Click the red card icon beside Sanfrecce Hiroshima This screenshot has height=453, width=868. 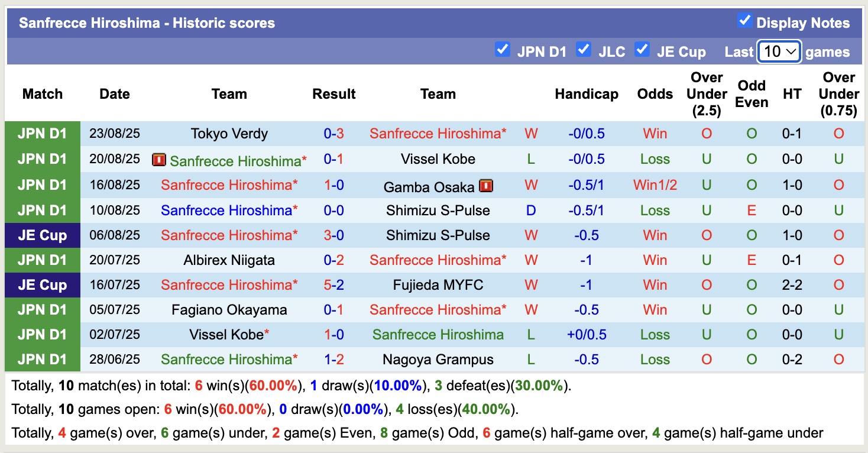(x=160, y=160)
